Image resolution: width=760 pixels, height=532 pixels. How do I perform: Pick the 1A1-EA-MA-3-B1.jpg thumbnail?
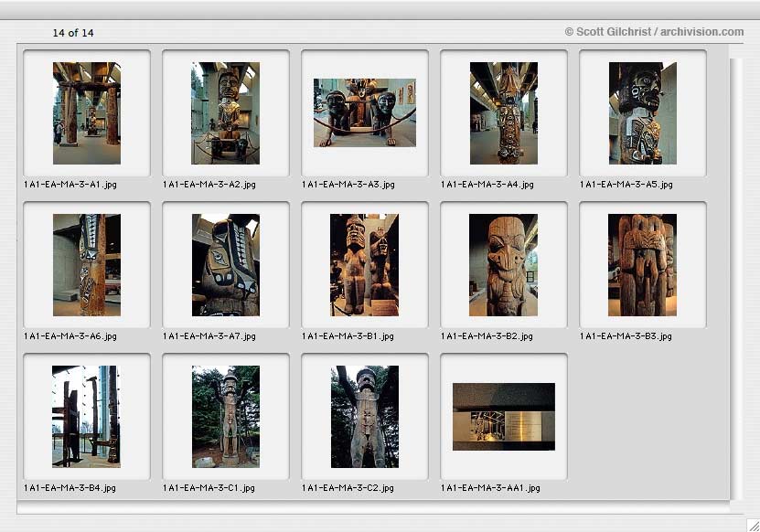tap(365, 265)
